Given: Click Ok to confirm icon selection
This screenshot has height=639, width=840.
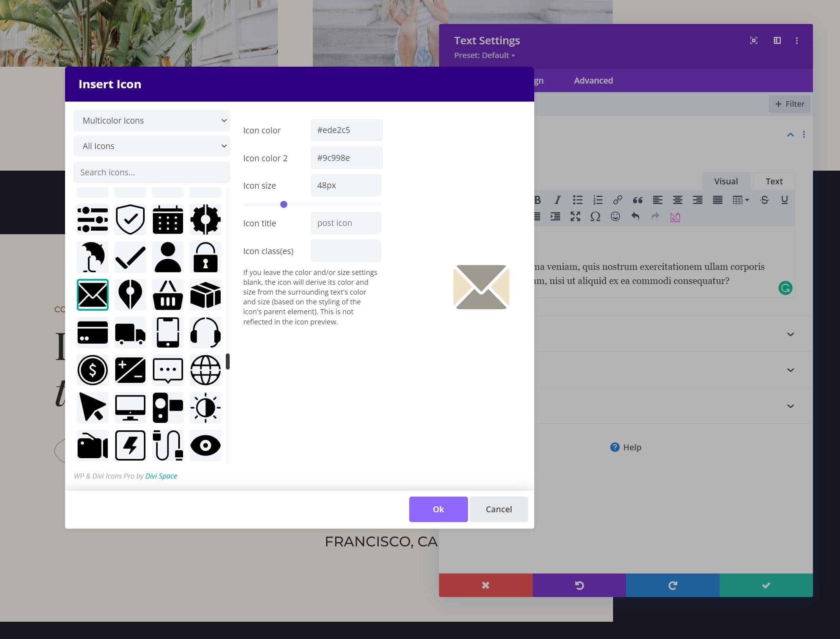Looking at the screenshot, I should (x=439, y=509).
